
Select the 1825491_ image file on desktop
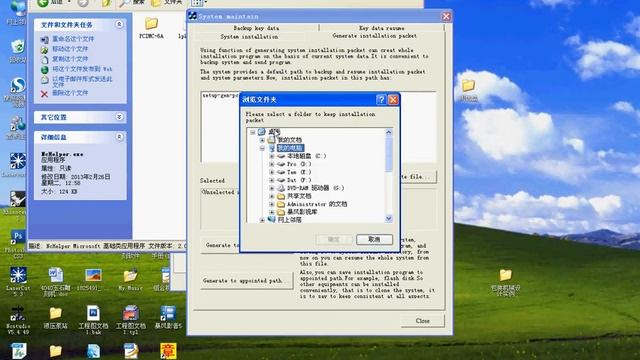coord(93,276)
